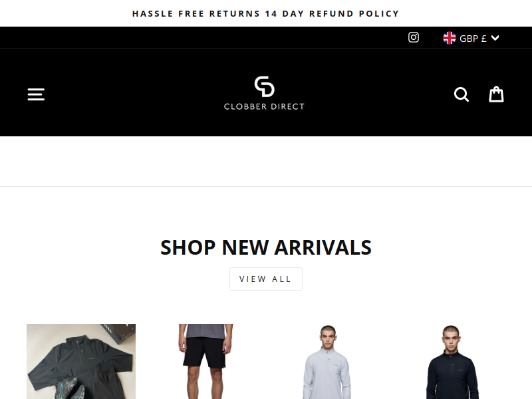
Task: Click the VIEW ALL button
Action: coord(265,279)
